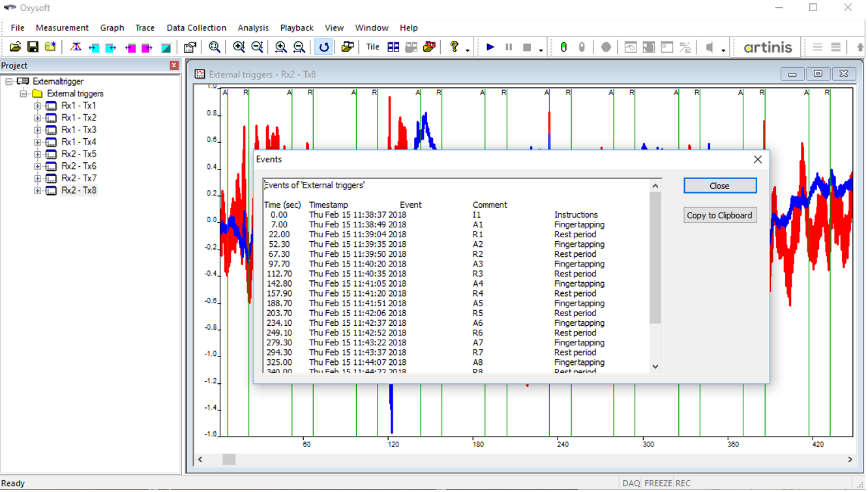Viewport: 868px width, 492px height.
Task: Close the Events dialog
Action: [x=758, y=159]
